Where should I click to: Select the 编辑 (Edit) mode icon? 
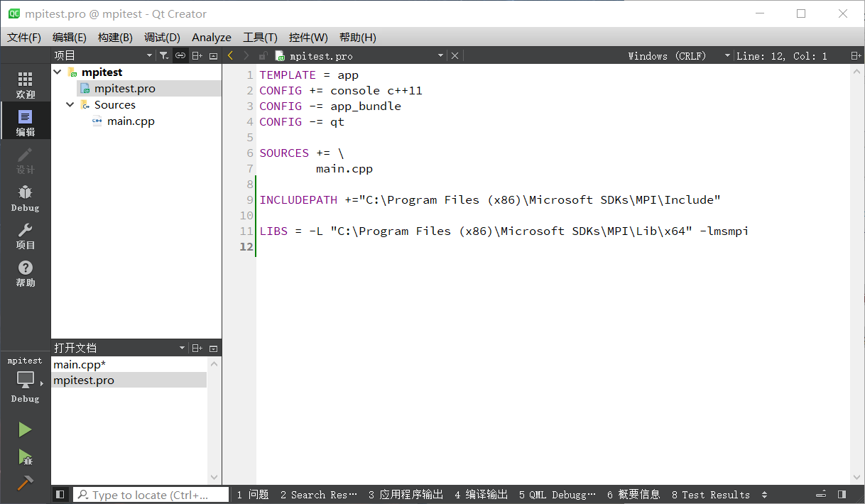click(25, 121)
